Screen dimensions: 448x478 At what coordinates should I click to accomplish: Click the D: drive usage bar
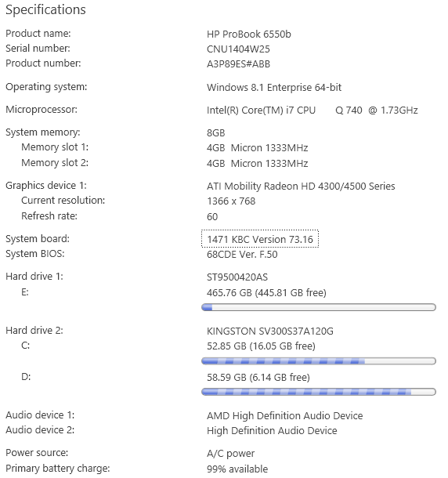coord(319,392)
